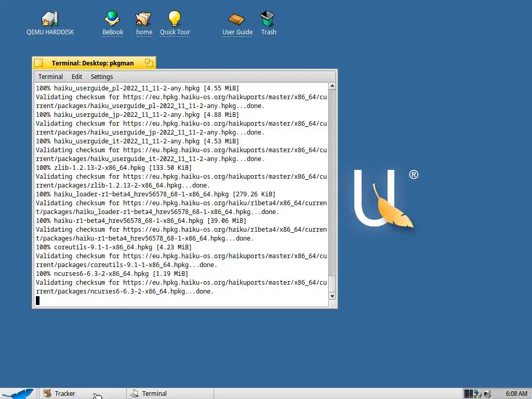Screen dimensions: 532x399
Task: Click the line '100% haiku-r1~beta4_hrev56578_68-1-x86_64.hpkg [39.06 MiB]'
Action: tap(141, 220)
